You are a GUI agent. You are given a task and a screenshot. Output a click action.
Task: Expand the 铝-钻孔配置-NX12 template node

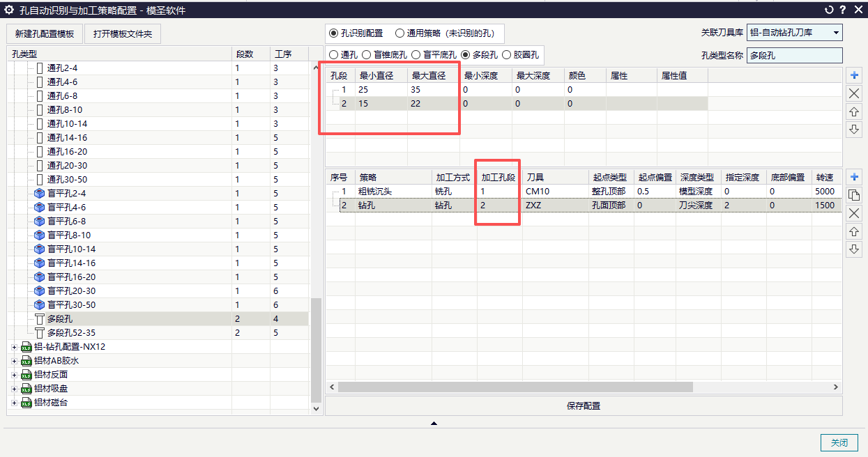click(14, 346)
